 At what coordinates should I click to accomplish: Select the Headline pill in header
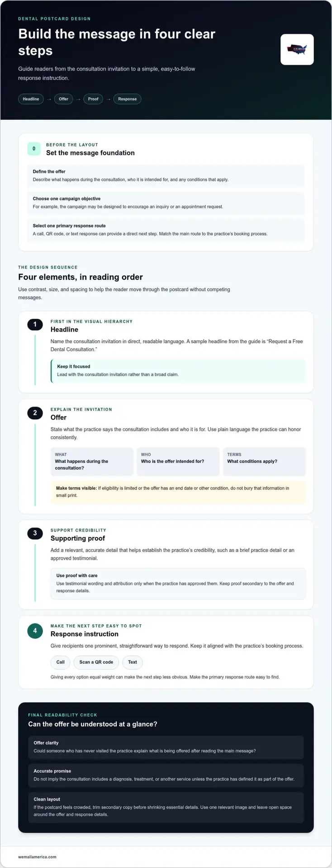[31, 99]
